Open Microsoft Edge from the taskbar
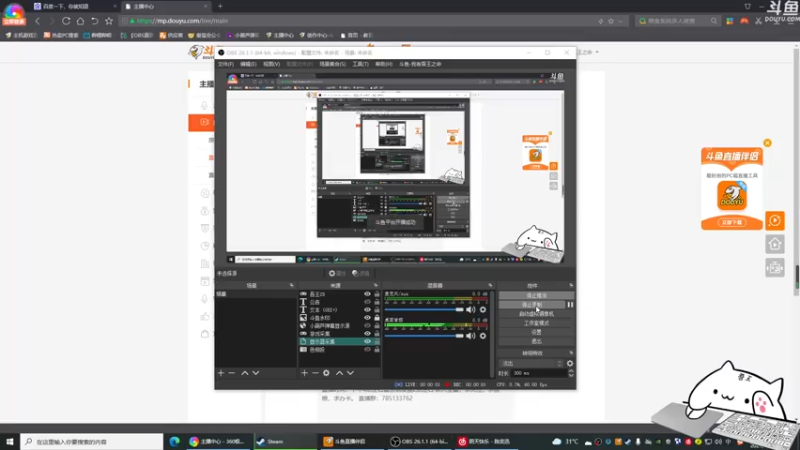The image size is (800, 450). (x=174, y=441)
